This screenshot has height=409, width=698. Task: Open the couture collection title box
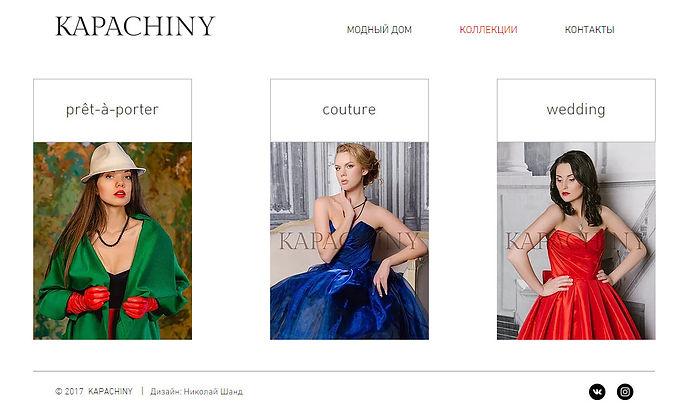349,110
